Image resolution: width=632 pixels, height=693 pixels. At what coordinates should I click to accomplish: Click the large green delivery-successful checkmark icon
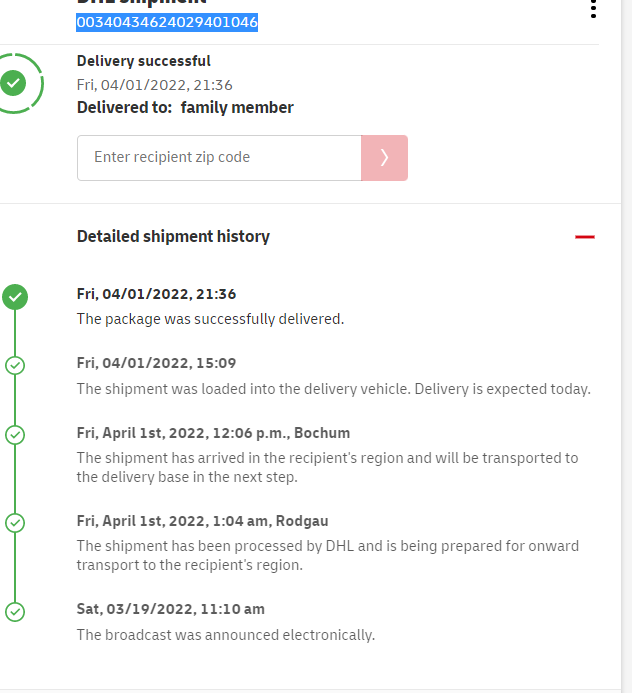14,84
